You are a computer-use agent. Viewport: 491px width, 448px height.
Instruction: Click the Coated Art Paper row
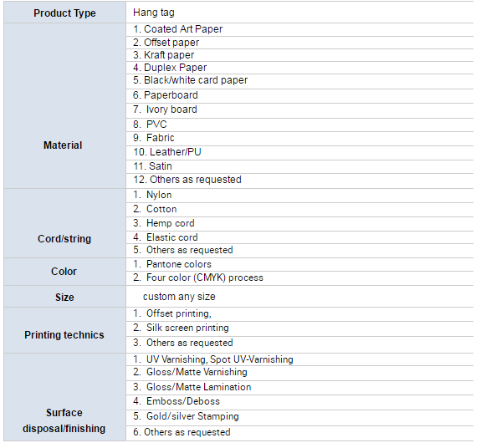(299, 30)
